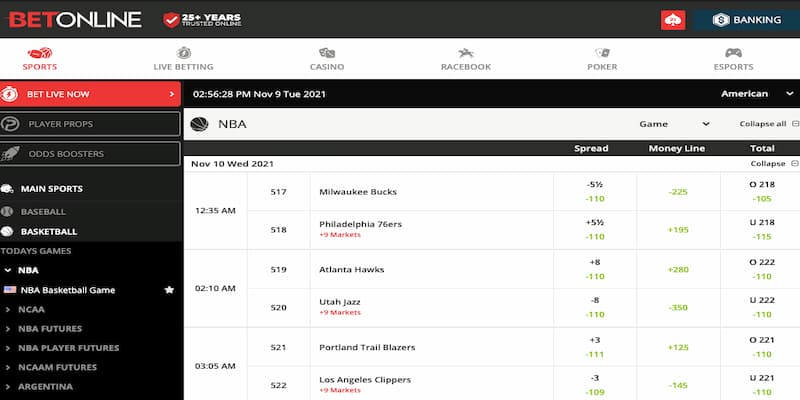Click the Esports gamepad icon
Viewport: 800px width, 400px height.
point(734,53)
